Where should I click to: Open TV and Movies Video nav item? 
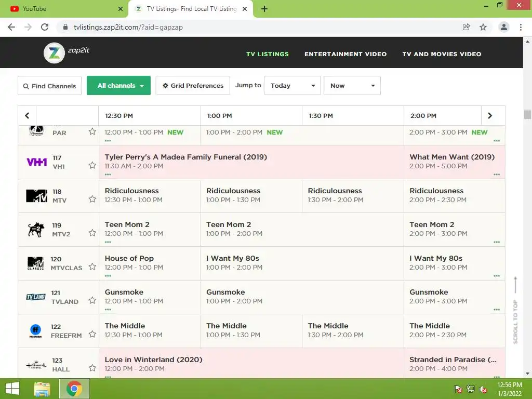point(442,54)
